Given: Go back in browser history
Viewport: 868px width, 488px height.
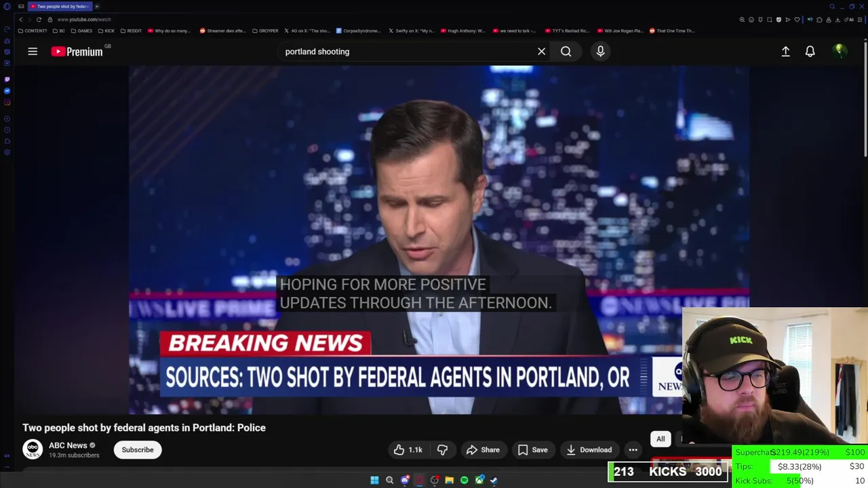Looking at the screenshot, I should (x=21, y=20).
